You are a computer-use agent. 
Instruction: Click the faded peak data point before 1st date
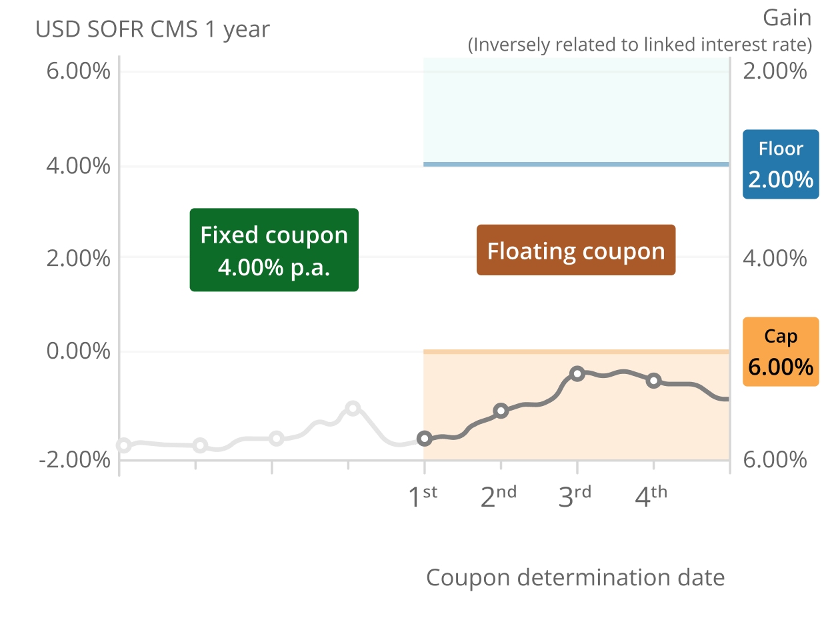(353, 408)
